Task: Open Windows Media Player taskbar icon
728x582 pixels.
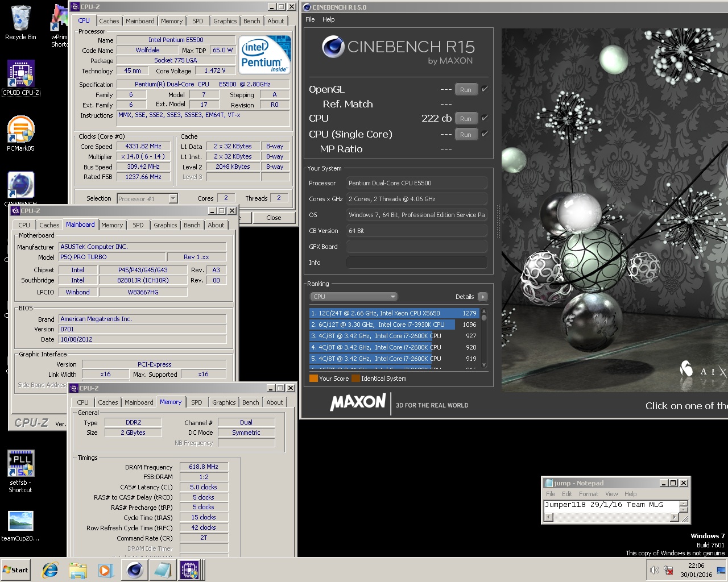Action: (105, 570)
